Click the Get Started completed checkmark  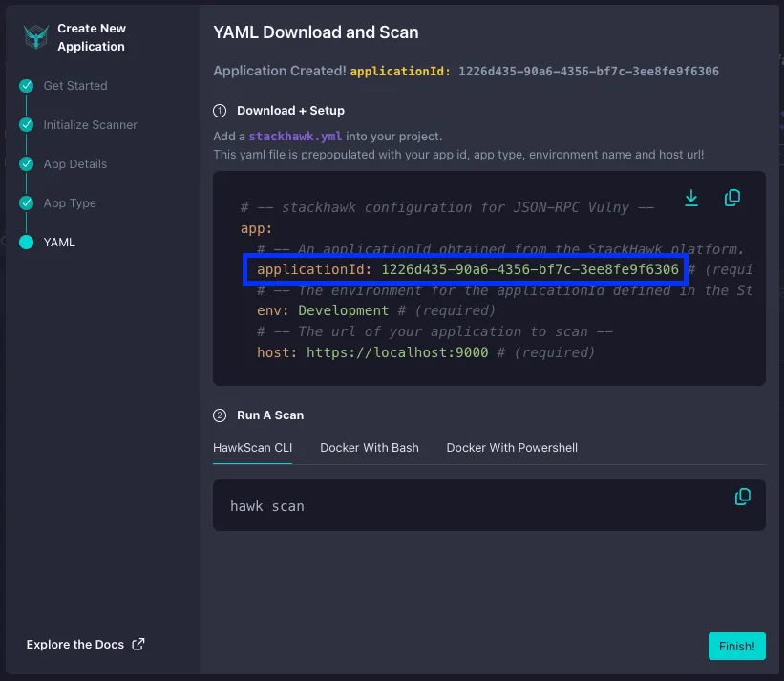pos(24,85)
